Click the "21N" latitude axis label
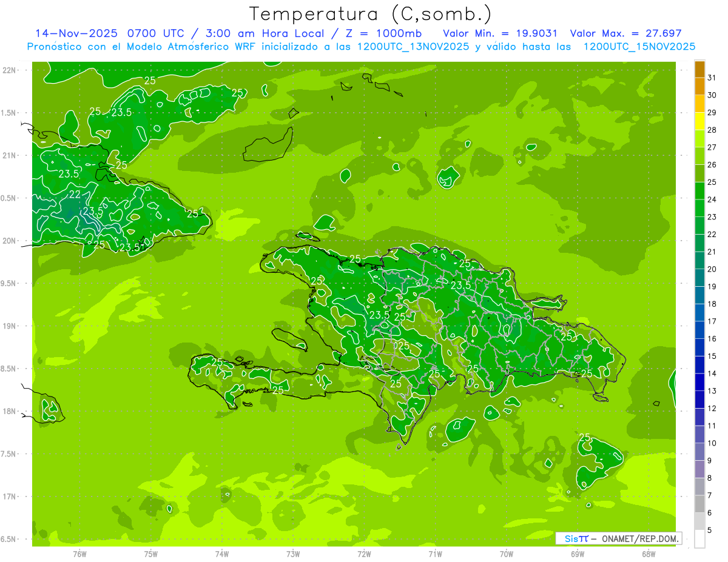Viewport: 728px width, 562px height. coord(9,155)
